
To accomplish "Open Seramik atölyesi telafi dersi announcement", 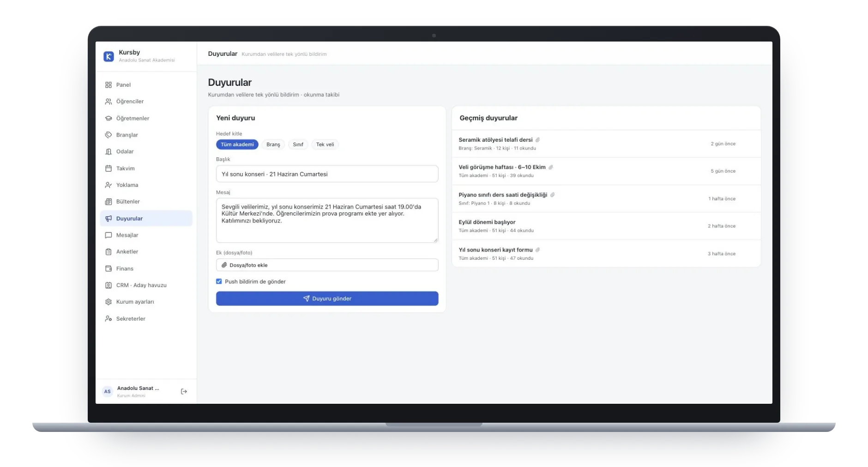I will [606, 144].
